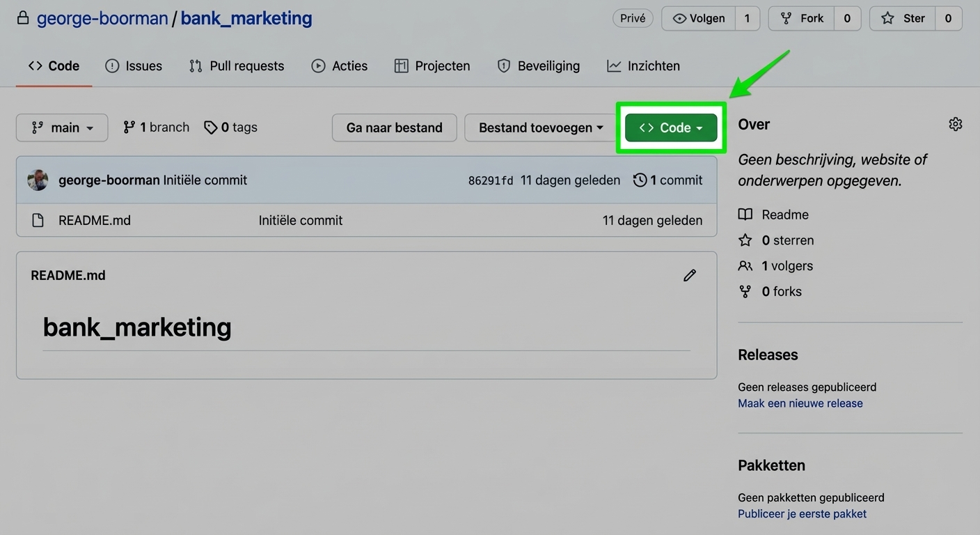Edit README with the pencil icon
980x535 pixels.
(x=690, y=275)
